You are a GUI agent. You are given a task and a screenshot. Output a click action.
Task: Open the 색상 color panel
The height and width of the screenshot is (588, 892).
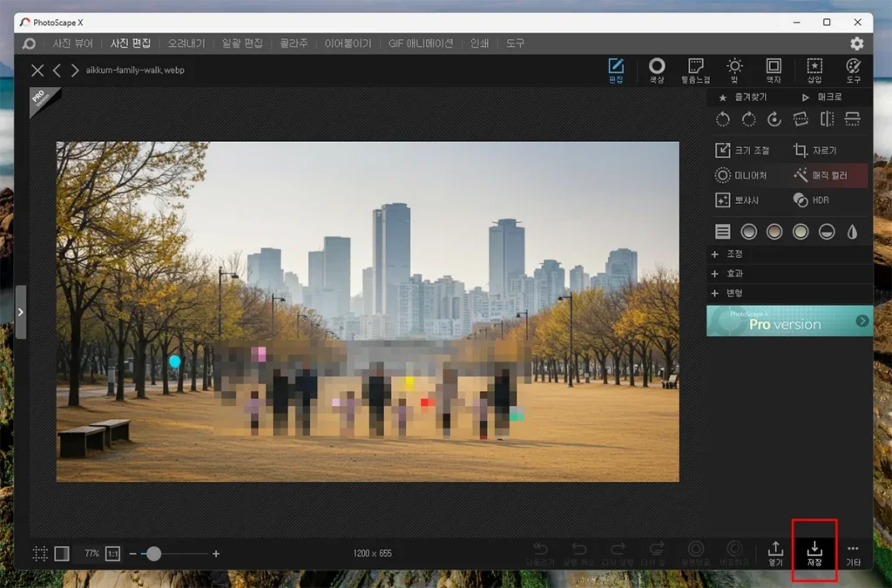[657, 71]
